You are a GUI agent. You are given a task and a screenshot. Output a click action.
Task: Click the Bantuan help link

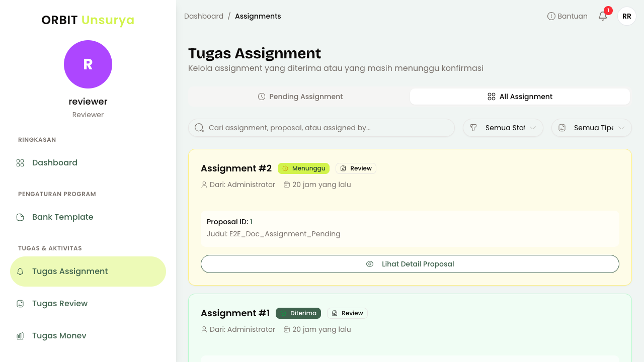(568, 16)
